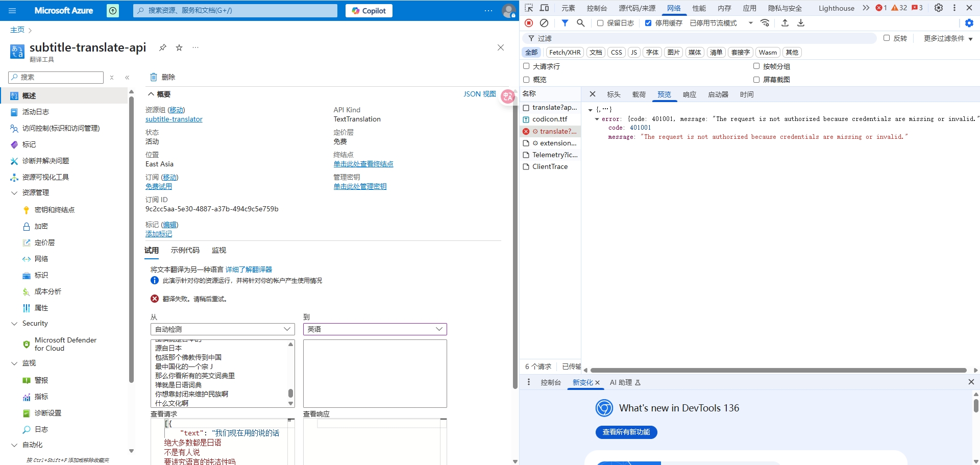The height and width of the screenshot is (465, 980).
Task: Open the network conditions wifi icon
Action: [x=765, y=23]
